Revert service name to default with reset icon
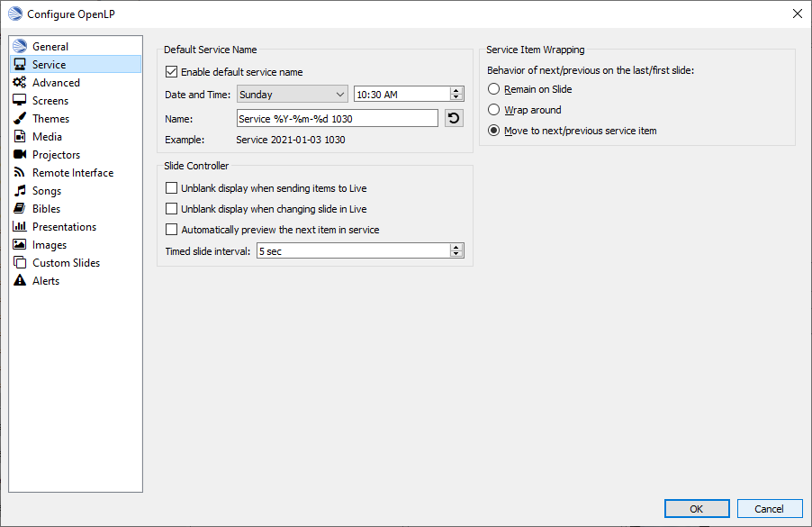Viewport: 812px width, 527px height. pyautogui.click(x=454, y=118)
